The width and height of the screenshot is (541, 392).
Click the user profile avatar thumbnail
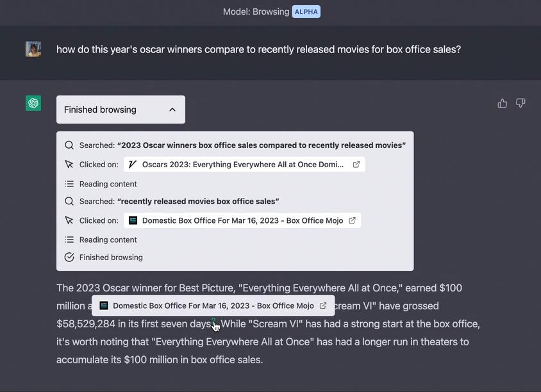(33, 49)
